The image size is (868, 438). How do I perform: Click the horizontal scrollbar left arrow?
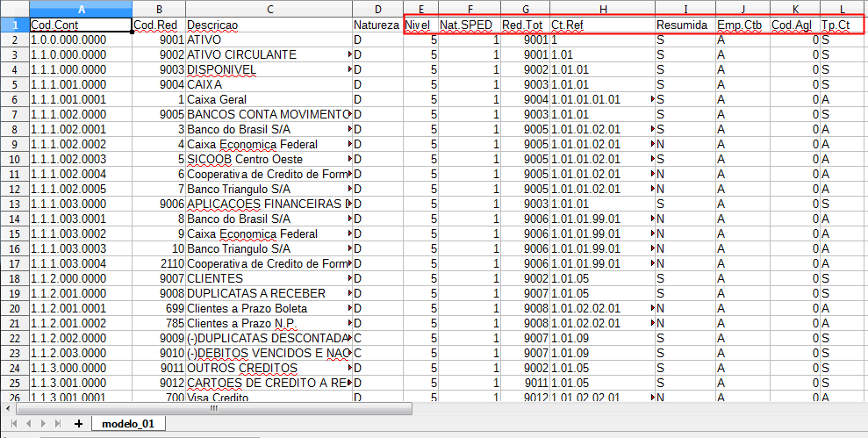pyautogui.click(x=8, y=408)
